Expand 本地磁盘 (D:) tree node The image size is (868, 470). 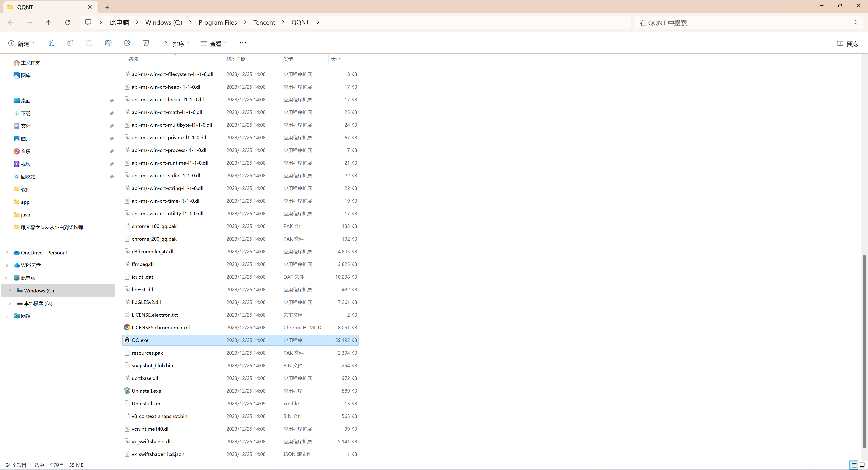pyautogui.click(x=10, y=304)
